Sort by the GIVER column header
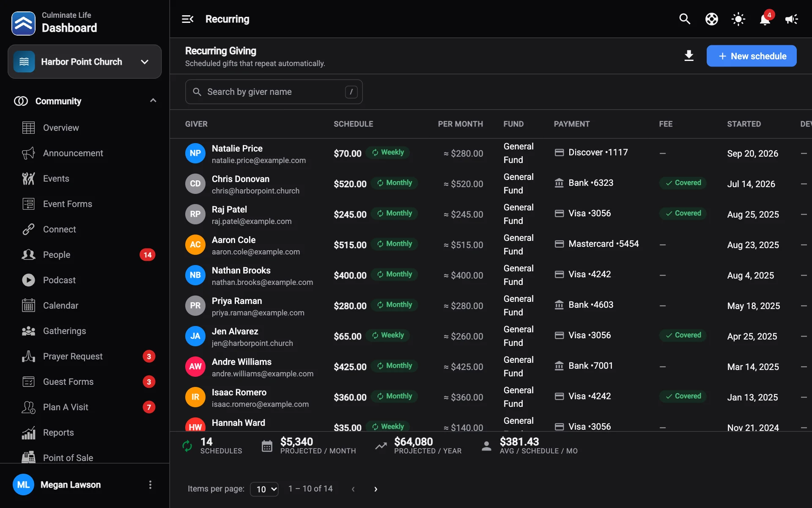Image resolution: width=812 pixels, height=508 pixels. click(x=196, y=124)
